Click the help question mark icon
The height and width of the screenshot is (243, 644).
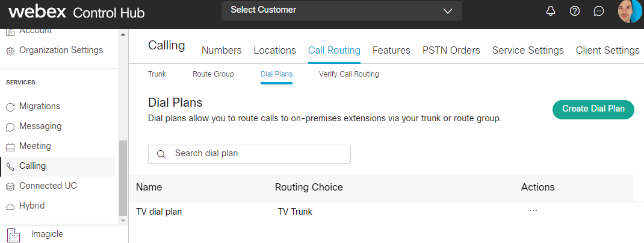pos(575,11)
